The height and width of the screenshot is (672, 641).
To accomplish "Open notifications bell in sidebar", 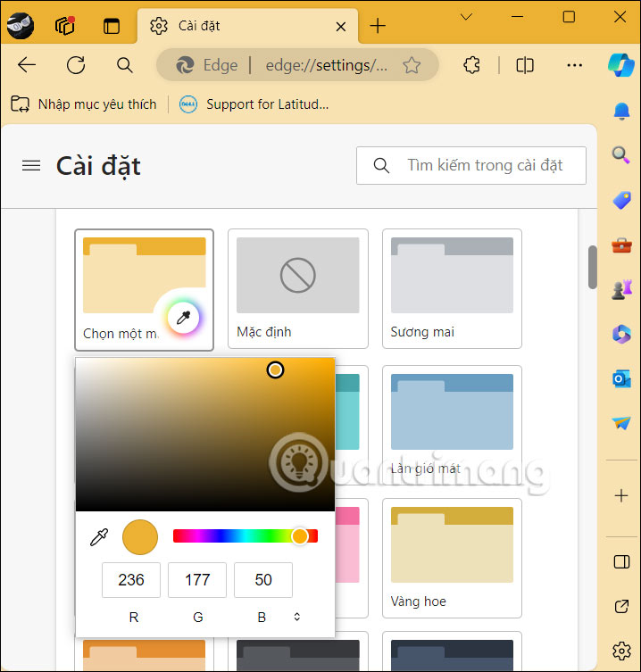I will pyautogui.click(x=621, y=112).
